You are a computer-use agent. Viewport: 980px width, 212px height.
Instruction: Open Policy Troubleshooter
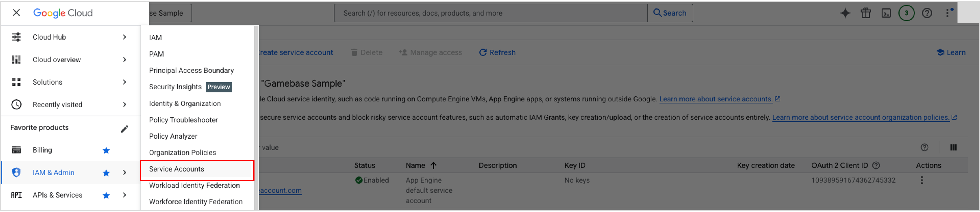click(x=183, y=120)
